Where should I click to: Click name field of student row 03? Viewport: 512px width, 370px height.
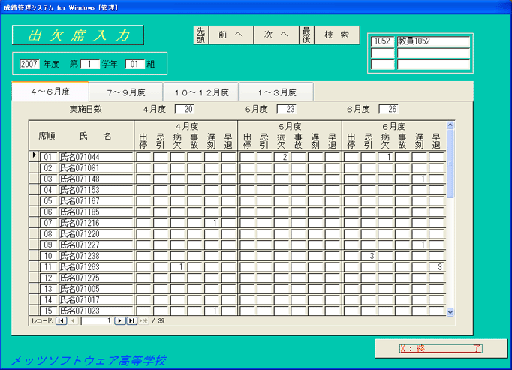(x=96, y=179)
